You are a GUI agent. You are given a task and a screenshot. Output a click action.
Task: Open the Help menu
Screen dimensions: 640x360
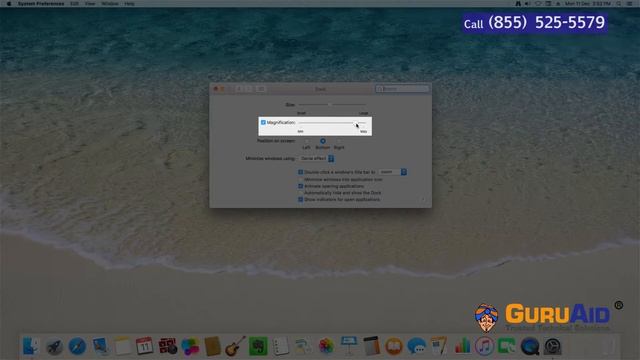click(129, 4)
